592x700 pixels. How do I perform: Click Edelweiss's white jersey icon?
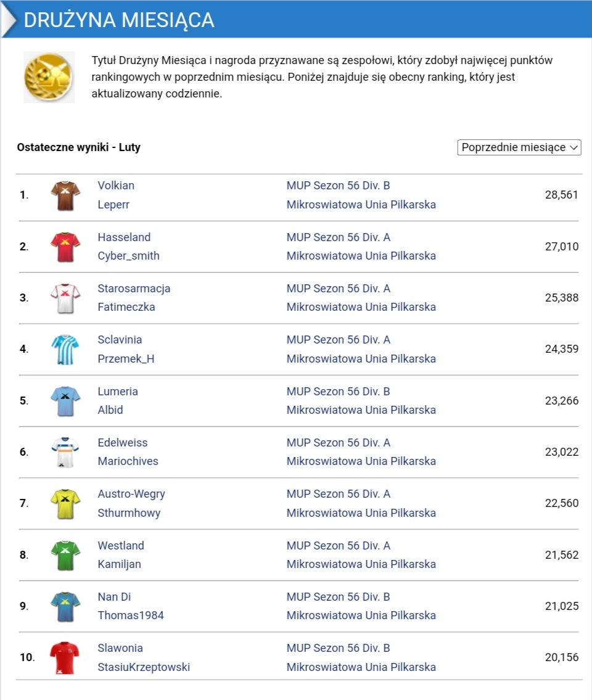[x=65, y=452]
